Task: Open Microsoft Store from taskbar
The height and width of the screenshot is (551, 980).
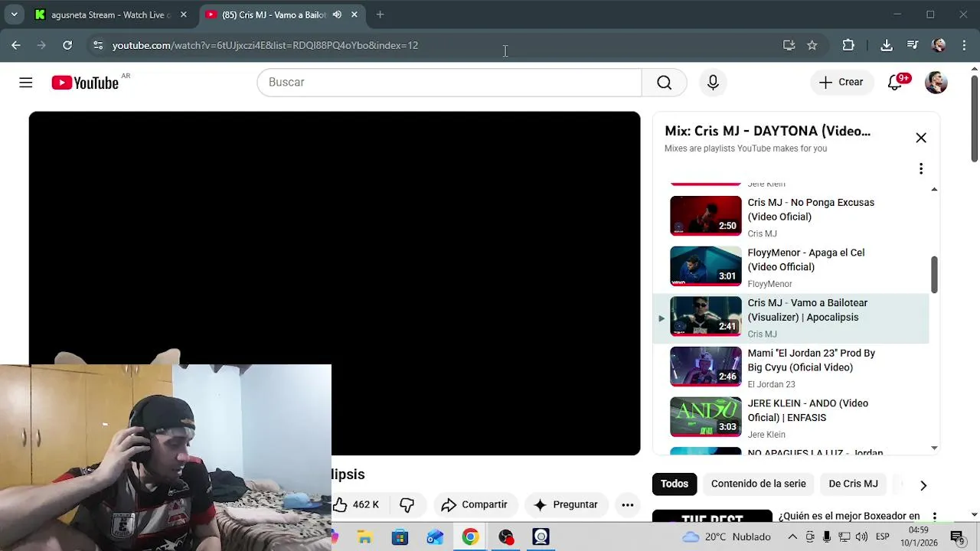Action: click(x=400, y=537)
